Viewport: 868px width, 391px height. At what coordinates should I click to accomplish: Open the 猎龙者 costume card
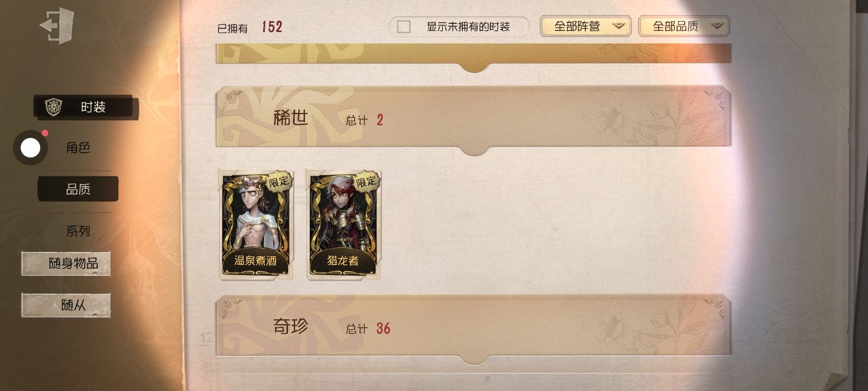point(343,225)
